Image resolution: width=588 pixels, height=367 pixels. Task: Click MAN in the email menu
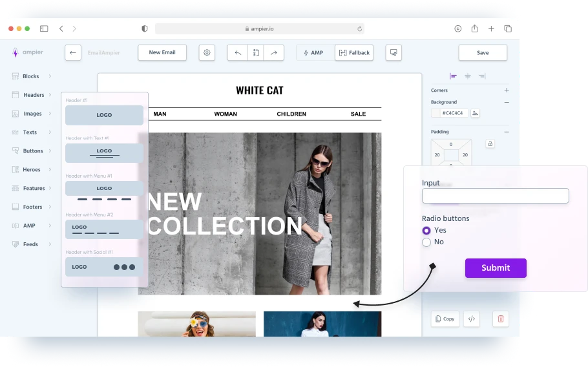tap(160, 114)
